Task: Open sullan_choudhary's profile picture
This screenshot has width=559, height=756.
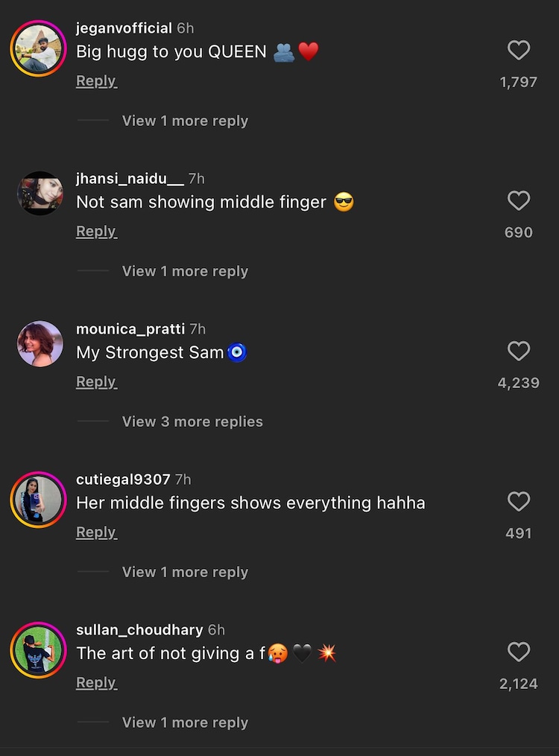Action: tap(37, 649)
